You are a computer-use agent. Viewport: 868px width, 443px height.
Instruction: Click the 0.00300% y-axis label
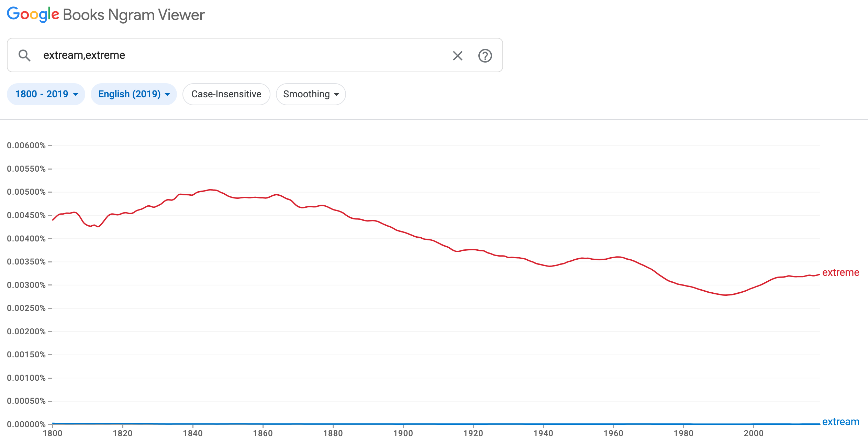(x=26, y=285)
